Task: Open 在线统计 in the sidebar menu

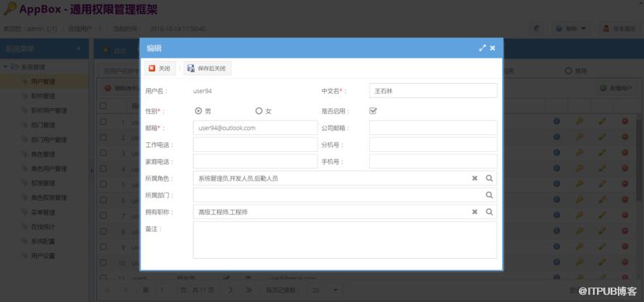Action: (x=44, y=227)
